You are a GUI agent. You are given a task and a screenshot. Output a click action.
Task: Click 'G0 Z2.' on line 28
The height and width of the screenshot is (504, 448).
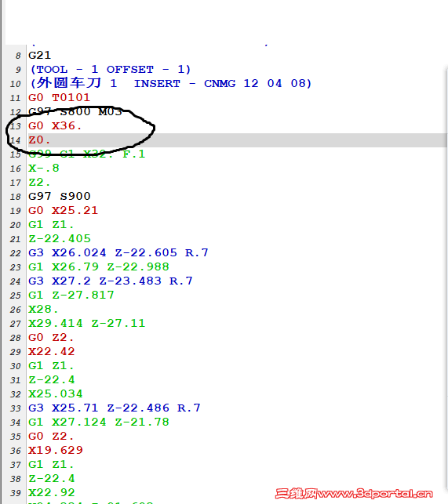(51, 337)
